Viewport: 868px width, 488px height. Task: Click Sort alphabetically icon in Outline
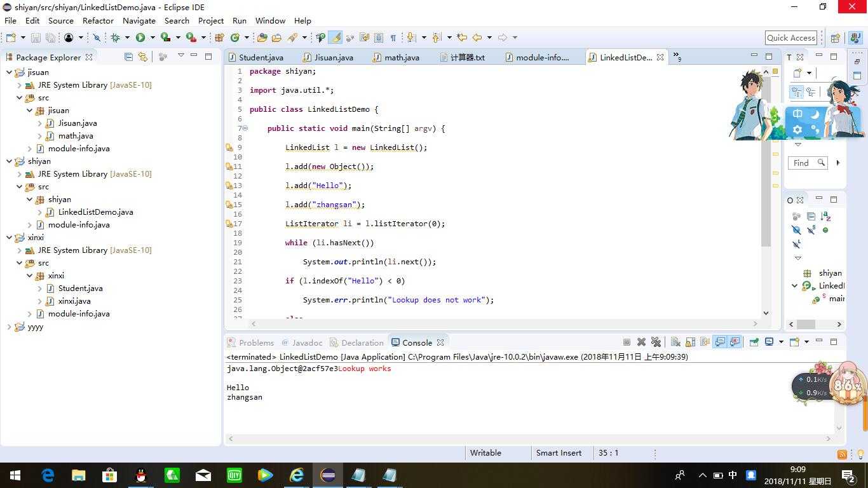pos(825,217)
